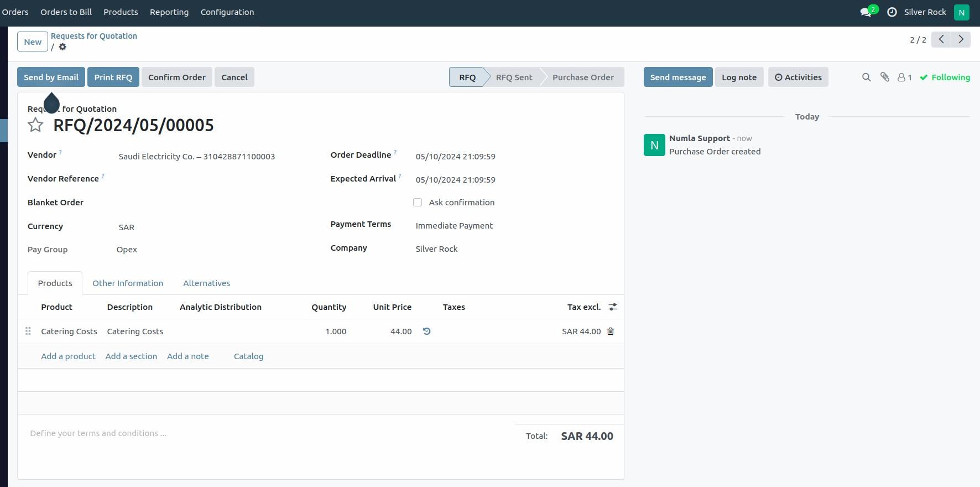Screen dimensions: 980x487
Task: Show followers list icon with count 1
Action: (x=904, y=77)
